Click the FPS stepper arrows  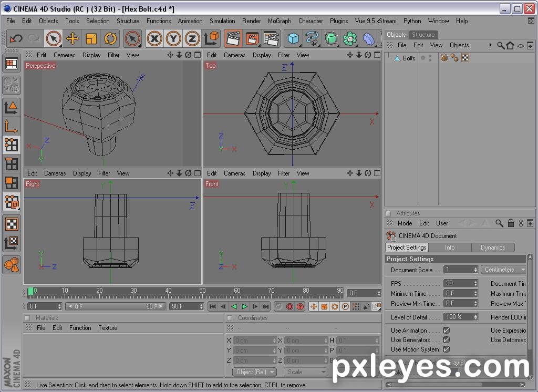[x=475, y=283]
